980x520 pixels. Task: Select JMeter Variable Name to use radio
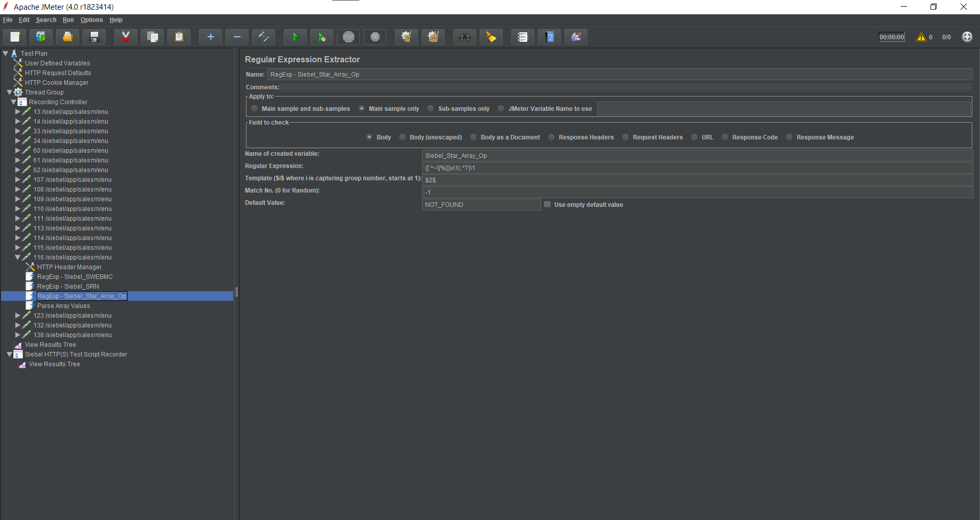click(x=501, y=108)
